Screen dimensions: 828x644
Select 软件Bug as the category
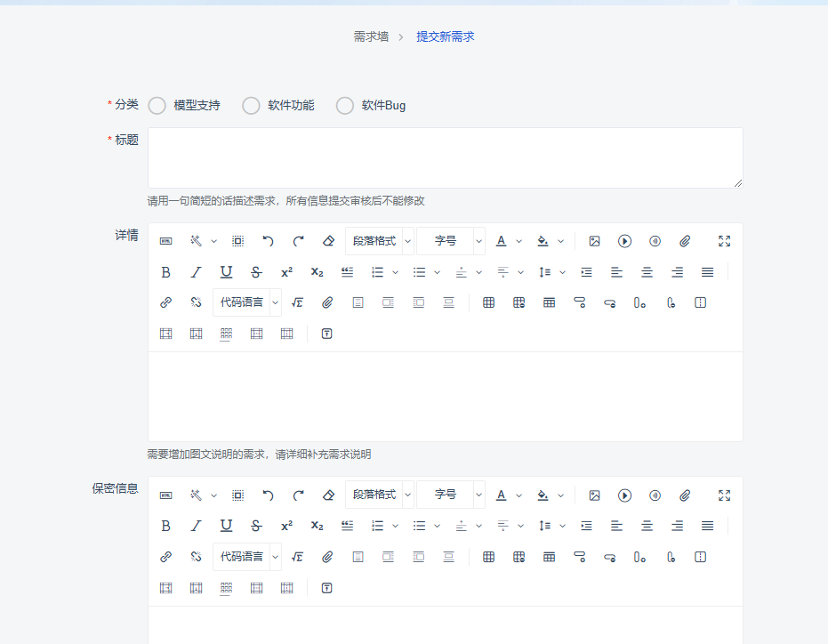coord(345,106)
